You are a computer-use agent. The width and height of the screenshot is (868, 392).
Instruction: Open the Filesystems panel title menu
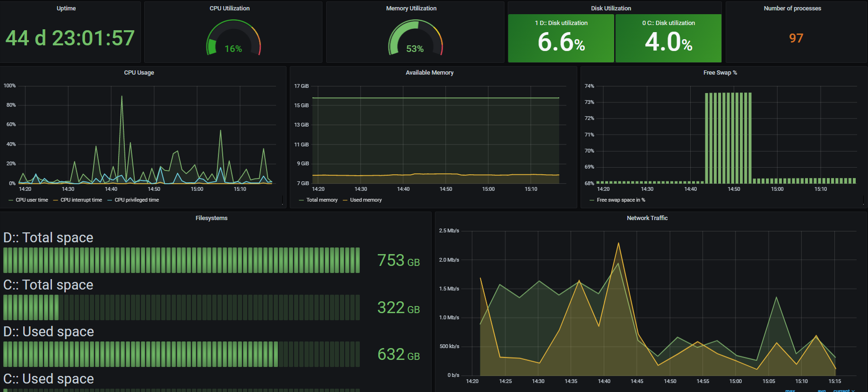pyautogui.click(x=211, y=218)
